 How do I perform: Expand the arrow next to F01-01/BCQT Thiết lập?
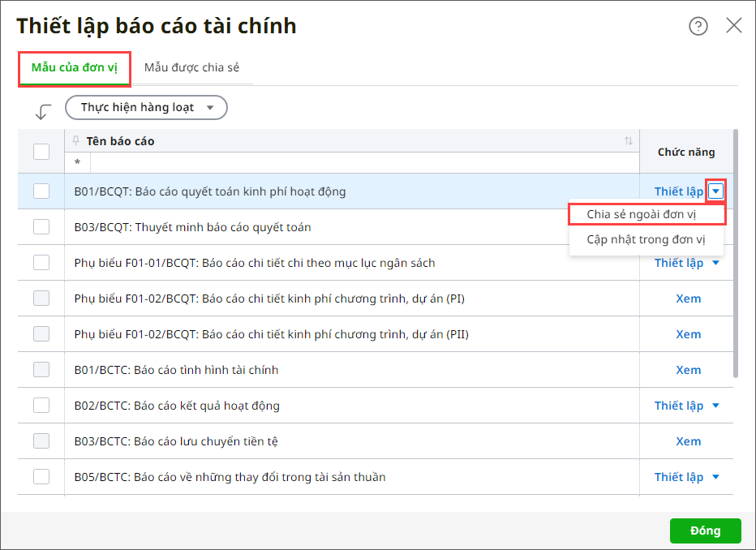tap(716, 263)
